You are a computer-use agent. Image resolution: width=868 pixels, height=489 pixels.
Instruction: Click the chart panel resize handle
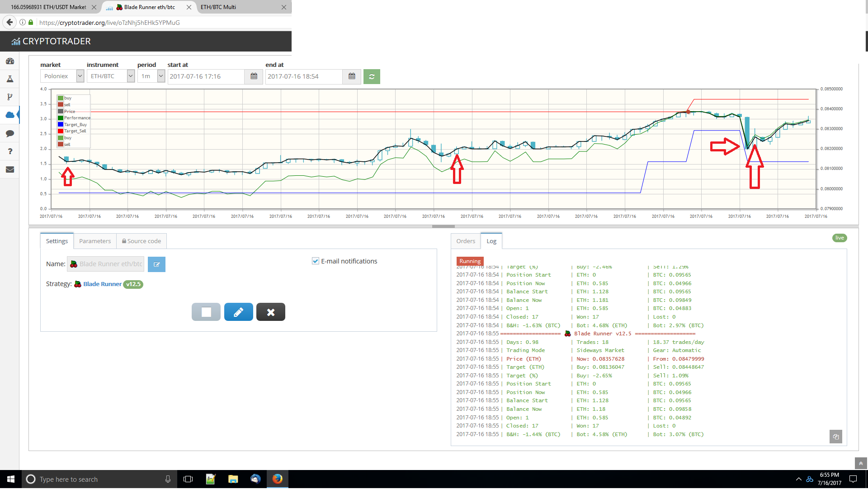443,226
